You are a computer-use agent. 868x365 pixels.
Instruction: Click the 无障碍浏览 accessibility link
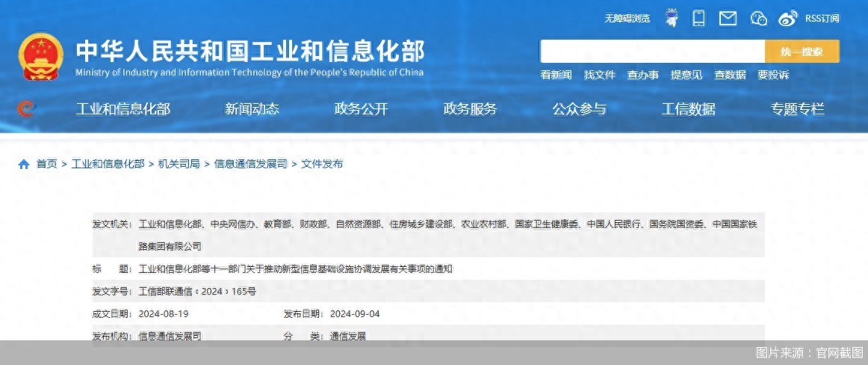pos(627,19)
